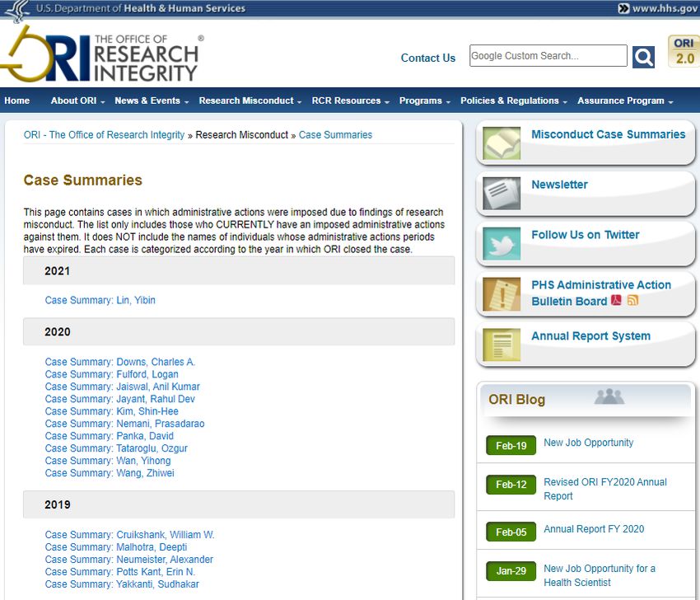Open the Annual Report System link

[x=590, y=336]
